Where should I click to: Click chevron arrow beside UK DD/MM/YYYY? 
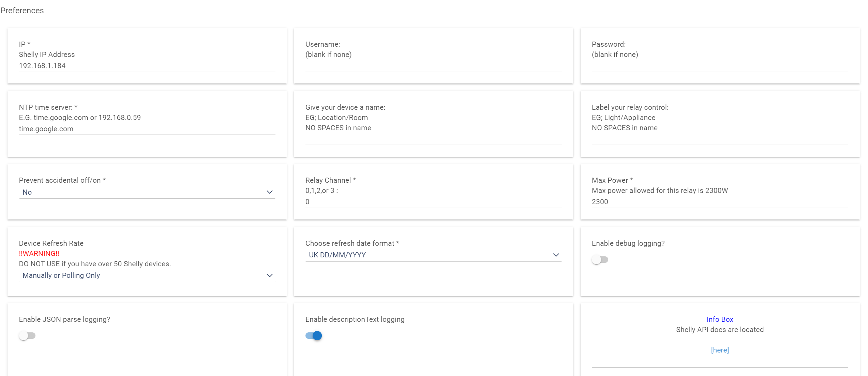pos(556,255)
